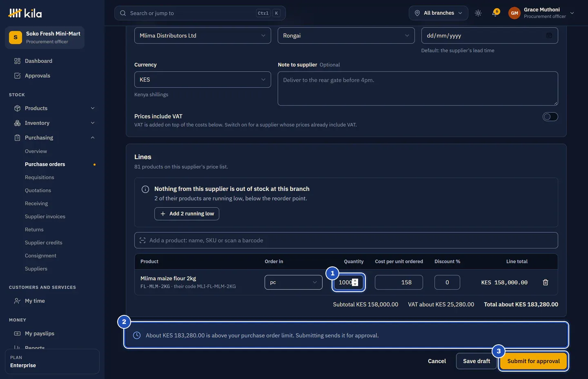588x379 pixels.
Task: Delete the Mlima maize flour 2kg line
Action: pyautogui.click(x=546, y=282)
